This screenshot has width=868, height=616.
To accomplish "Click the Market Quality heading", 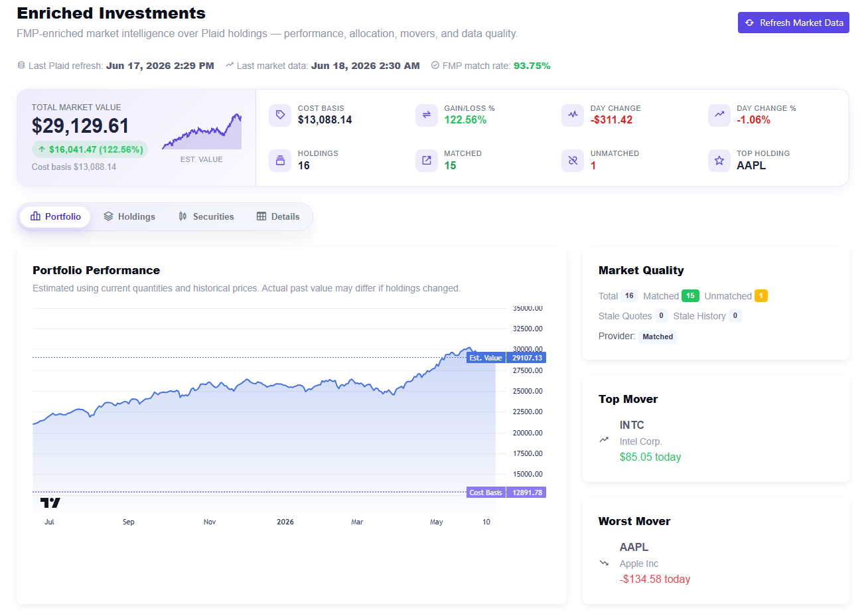I will pyautogui.click(x=641, y=270).
